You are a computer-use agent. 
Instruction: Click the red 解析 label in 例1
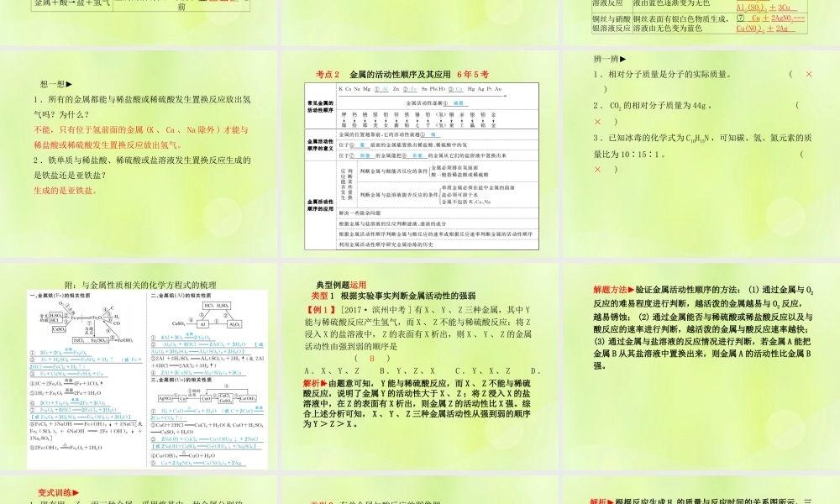click(315, 384)
